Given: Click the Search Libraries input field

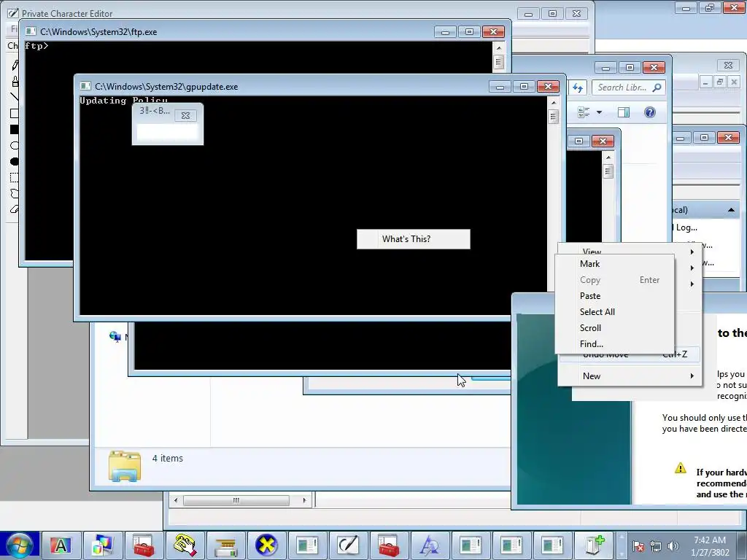Looking at the screenshot, I should [629, 87].
